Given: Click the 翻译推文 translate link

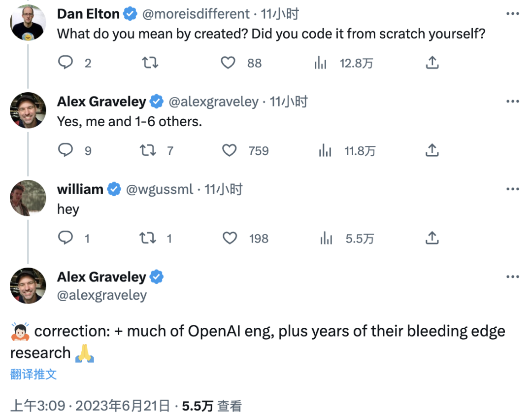Looking at the screenshot, I should (x=33, y=374).
